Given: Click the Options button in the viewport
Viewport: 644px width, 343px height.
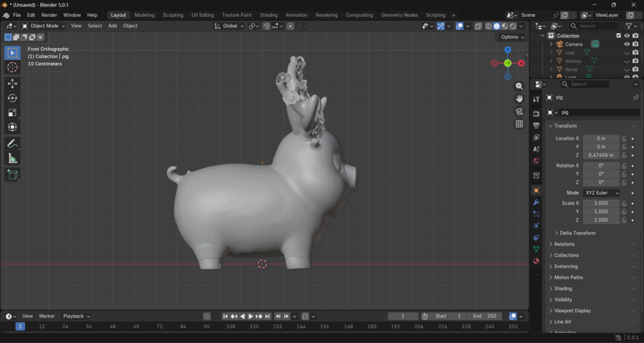Looking at the screenshot, I should [x=512, y=37].
